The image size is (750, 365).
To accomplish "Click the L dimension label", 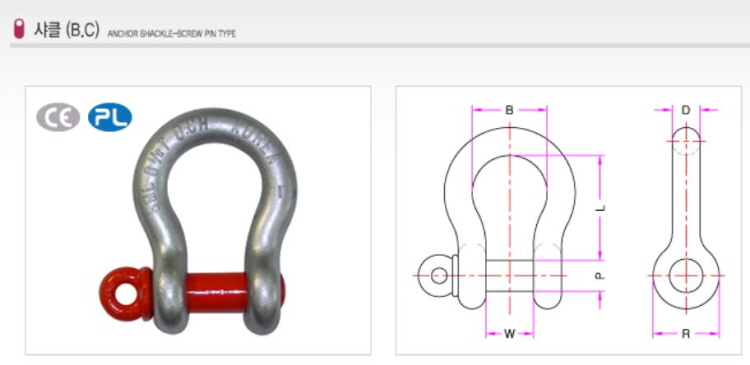I will point(602,208).
